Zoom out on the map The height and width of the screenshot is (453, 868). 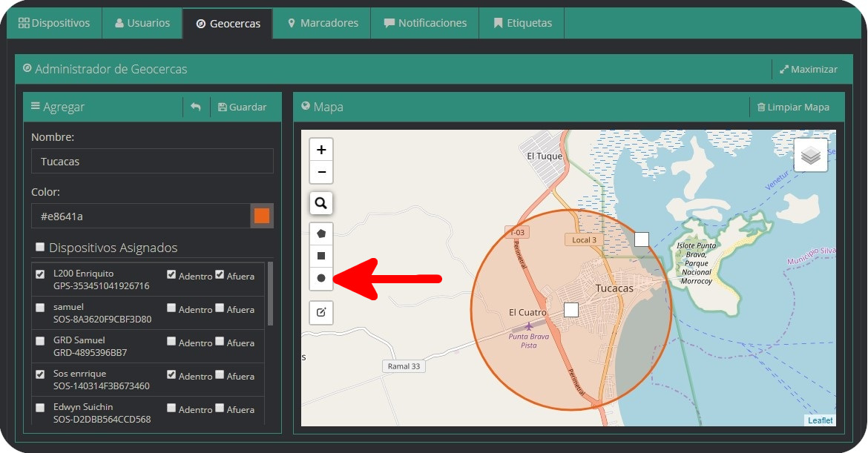point(321,172)
